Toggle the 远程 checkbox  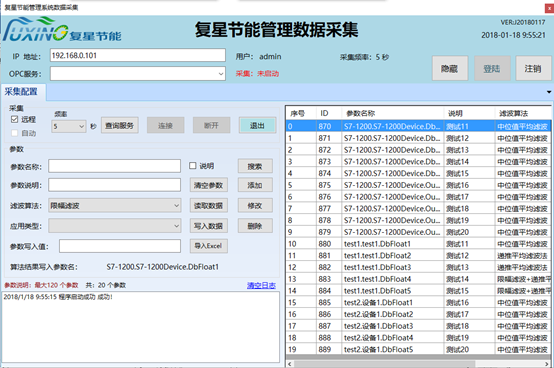(x=14, y=119)
